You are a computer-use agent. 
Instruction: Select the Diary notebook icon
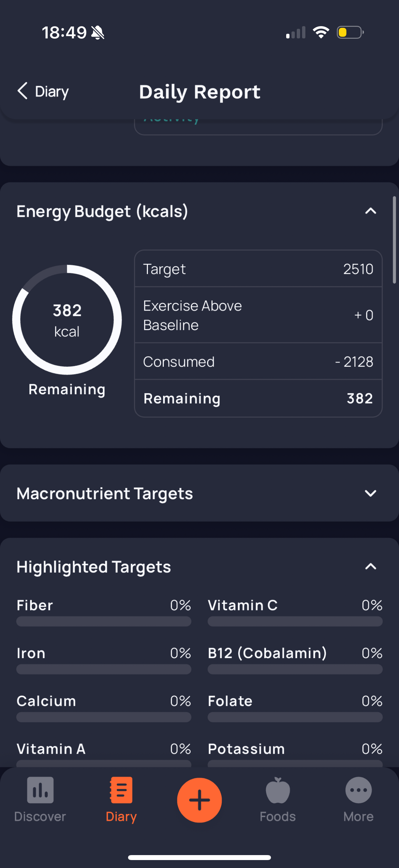[x=121, y=790]
